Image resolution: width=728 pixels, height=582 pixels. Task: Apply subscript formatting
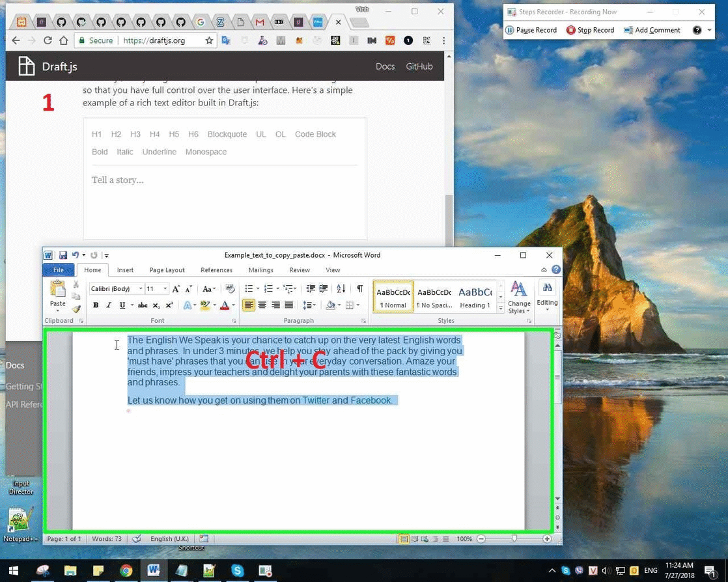point(155,305)
